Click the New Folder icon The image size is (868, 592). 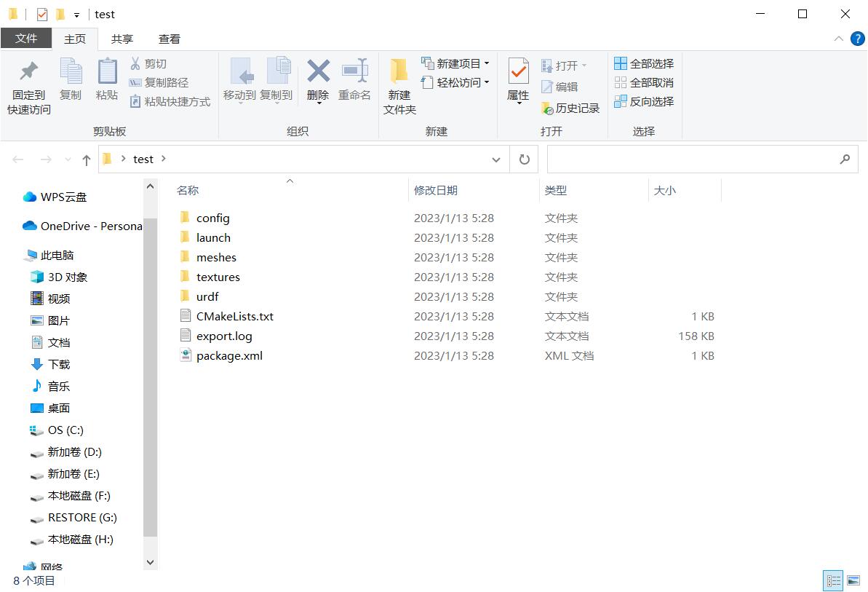pos(399,72)
